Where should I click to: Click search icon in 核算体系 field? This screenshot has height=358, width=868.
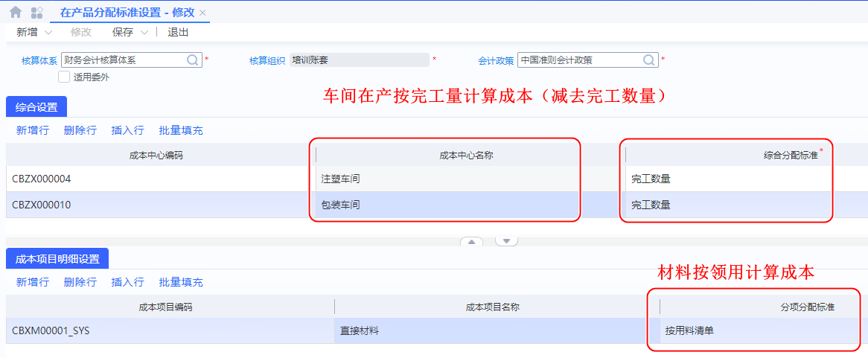coord(192,60)
